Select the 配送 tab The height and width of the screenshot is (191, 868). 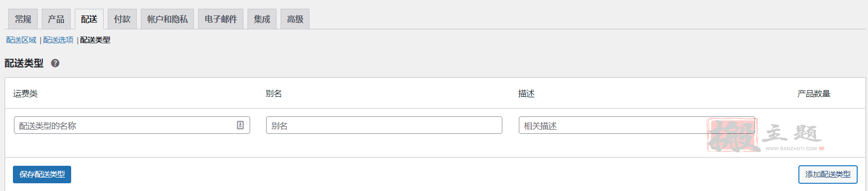(89, 19)
